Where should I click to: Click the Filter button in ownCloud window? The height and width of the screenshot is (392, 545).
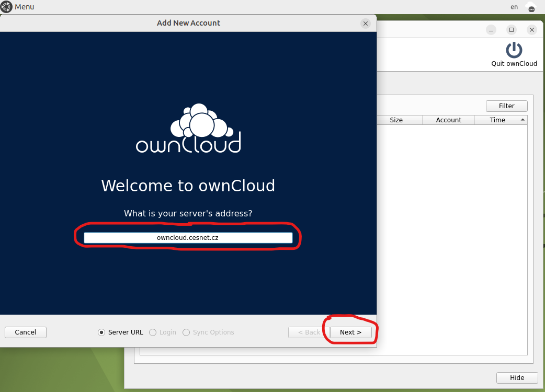[506, 106]
